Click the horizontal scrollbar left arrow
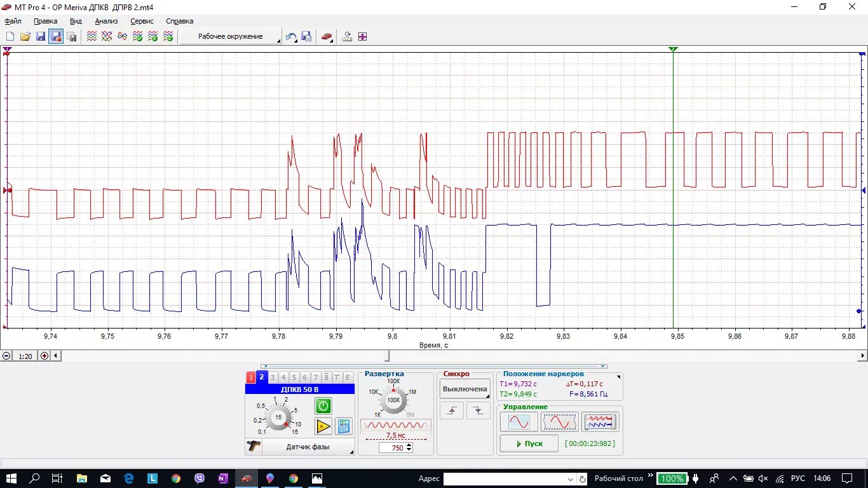Screen dimensions: 868x488 [x=57, y=356]
